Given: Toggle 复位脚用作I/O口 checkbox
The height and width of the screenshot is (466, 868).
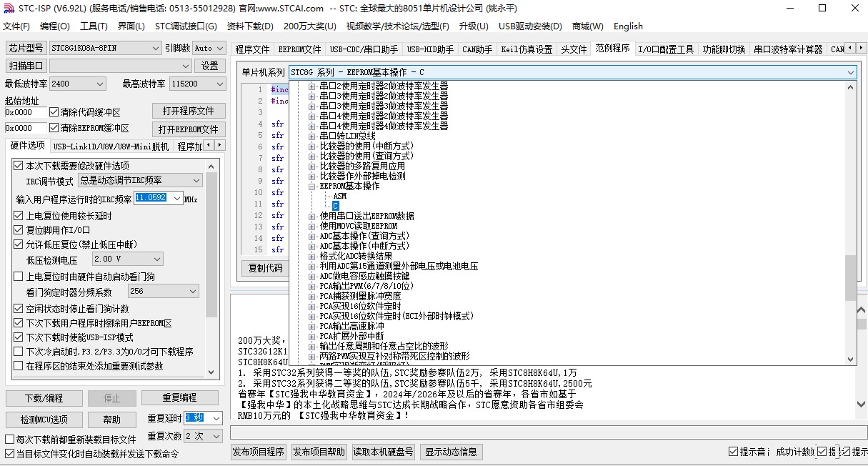Looking at the screenshot, I should click(x=19, y=230).
